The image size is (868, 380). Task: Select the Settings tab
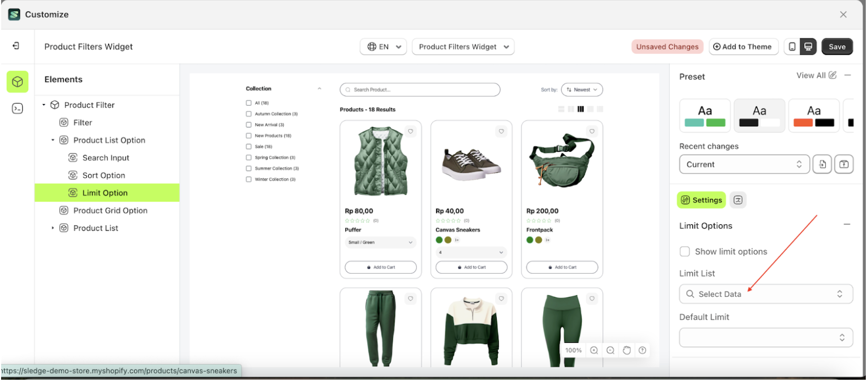pos(701,200)
